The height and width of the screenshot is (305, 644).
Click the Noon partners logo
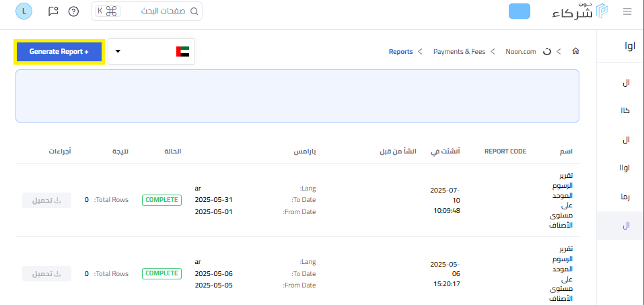click(x=580, y=11)
